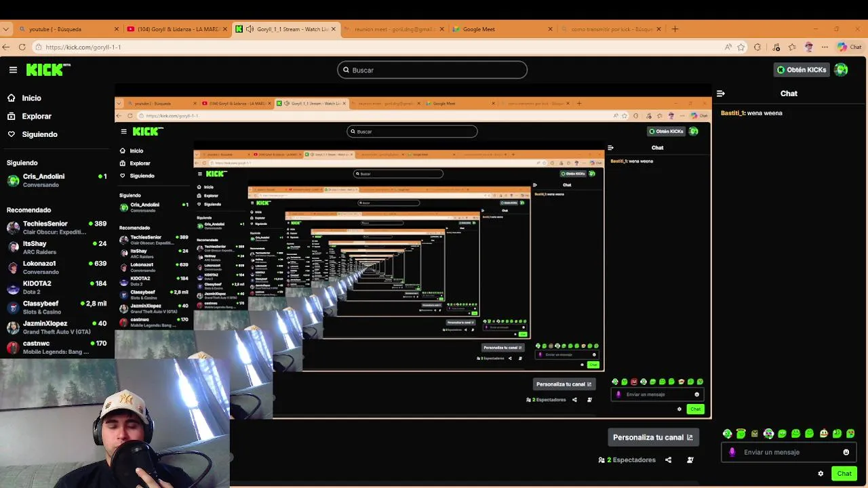Click the Explorar icon in the sidebar

[12, 116]
